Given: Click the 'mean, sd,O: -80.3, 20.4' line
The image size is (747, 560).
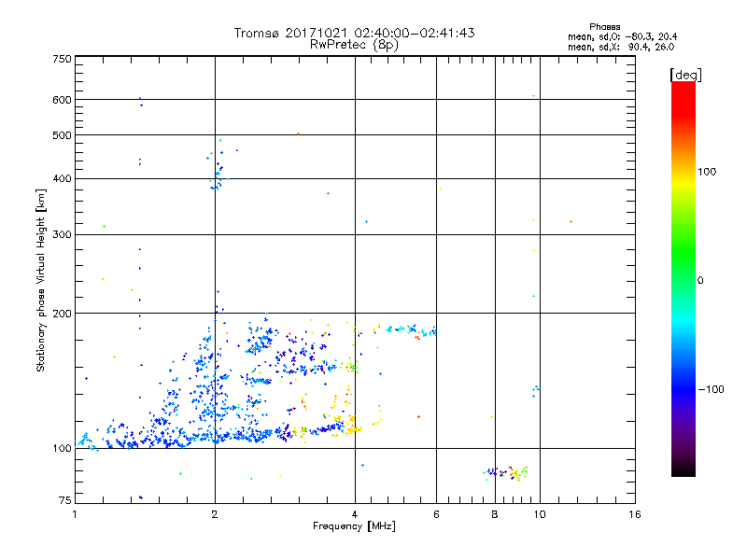Looking at the screenshot, I should pos(622,36).
